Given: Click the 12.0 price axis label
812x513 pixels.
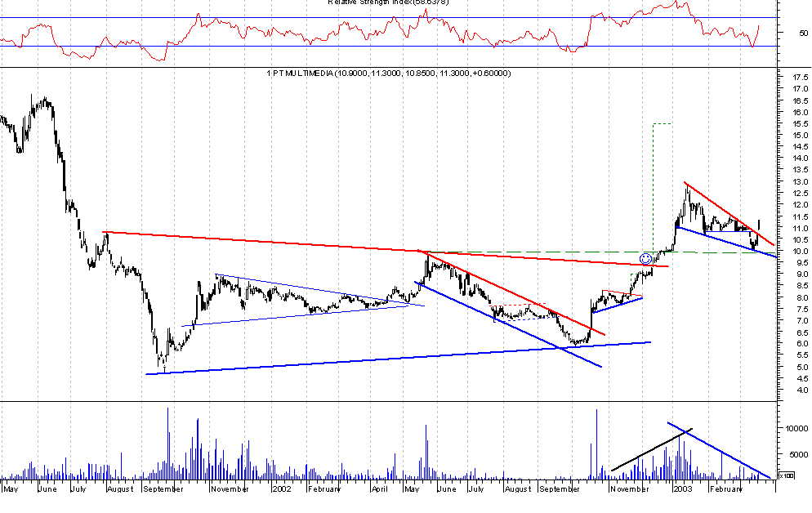Looking at the screenshot, I should pos(801,205).
